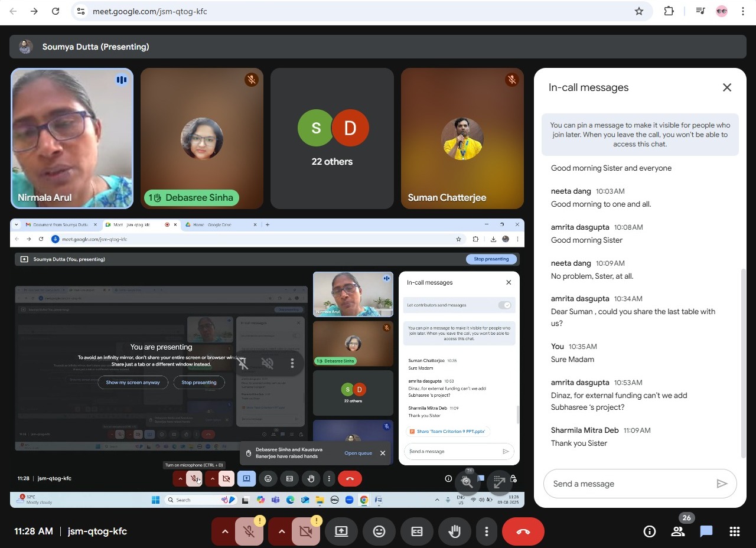The height and width of the screenshot is (548, 756).
Task: Expand audio settings arrow beside the microphone button
Action: (x=224, y=531)
